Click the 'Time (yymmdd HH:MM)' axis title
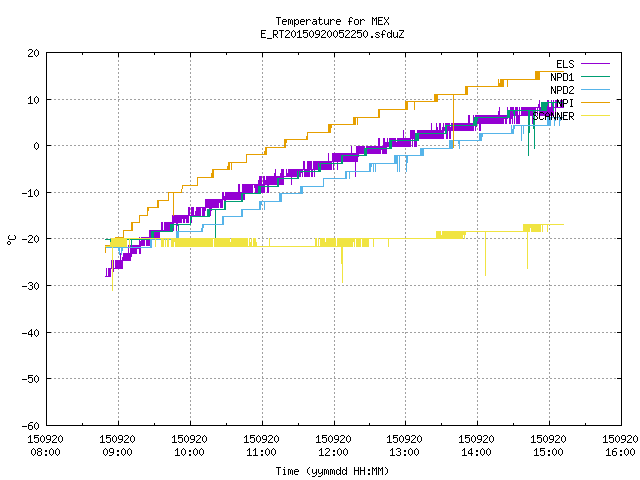The image size is (640, 480). tap(332, 471)
